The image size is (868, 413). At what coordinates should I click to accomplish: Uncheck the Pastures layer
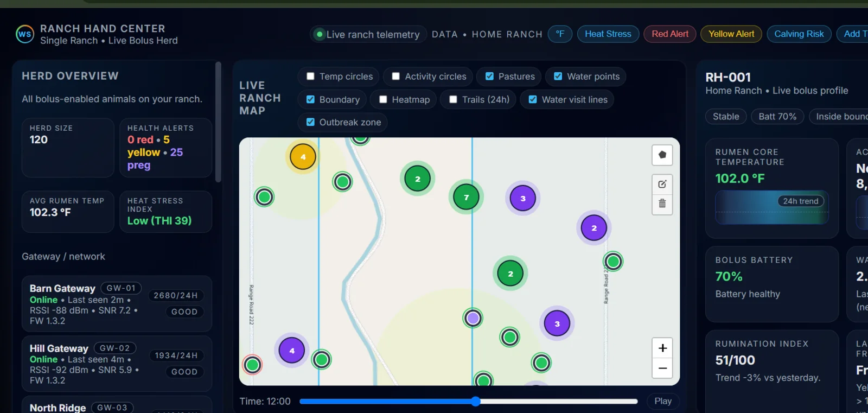(x=489, y=77)
